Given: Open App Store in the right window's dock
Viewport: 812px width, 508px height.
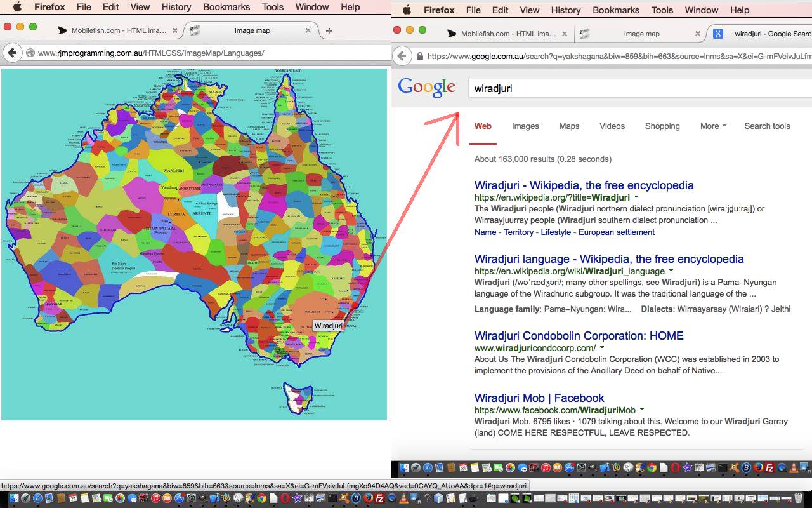Looking at the screenshot, I should pos(570,468).
